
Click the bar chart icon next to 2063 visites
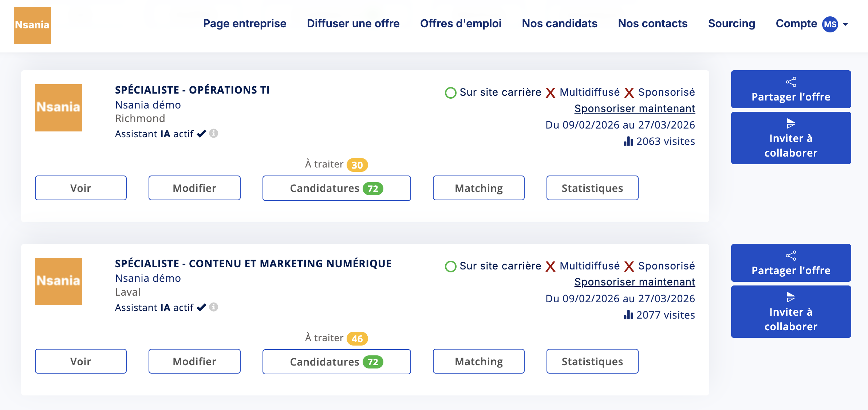tap(628, 142)
